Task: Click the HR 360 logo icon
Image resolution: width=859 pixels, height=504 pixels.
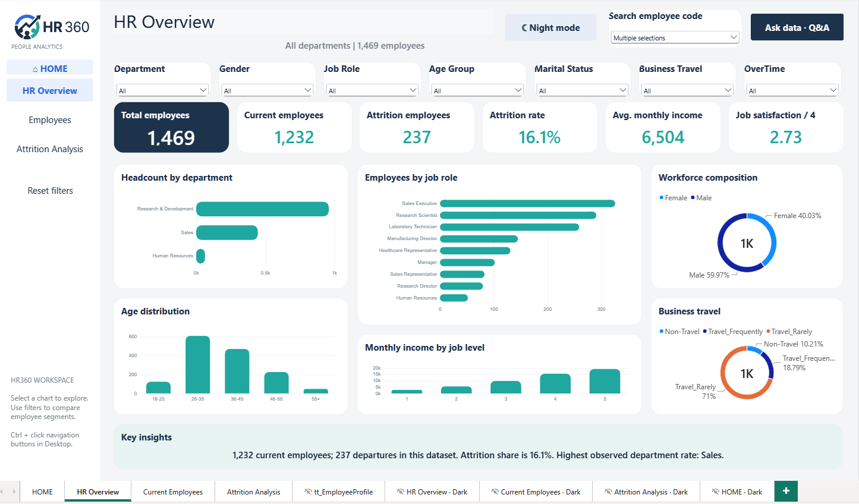Action: click(27, 27)
